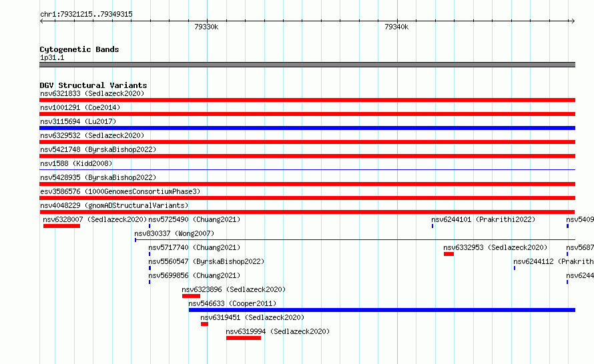Viewport: 594px width, 364px height.
Task: Click the thin blue line for nsv830337
Action: click(355, 239)
